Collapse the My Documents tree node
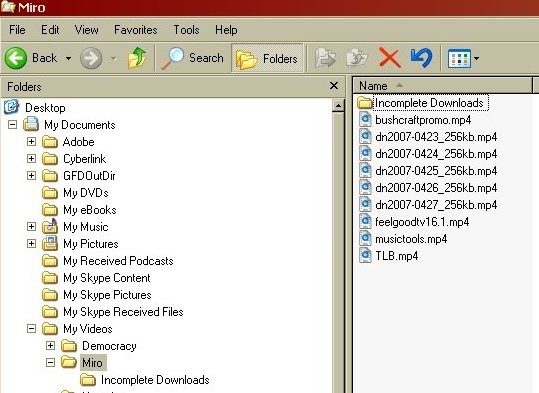 12,124
